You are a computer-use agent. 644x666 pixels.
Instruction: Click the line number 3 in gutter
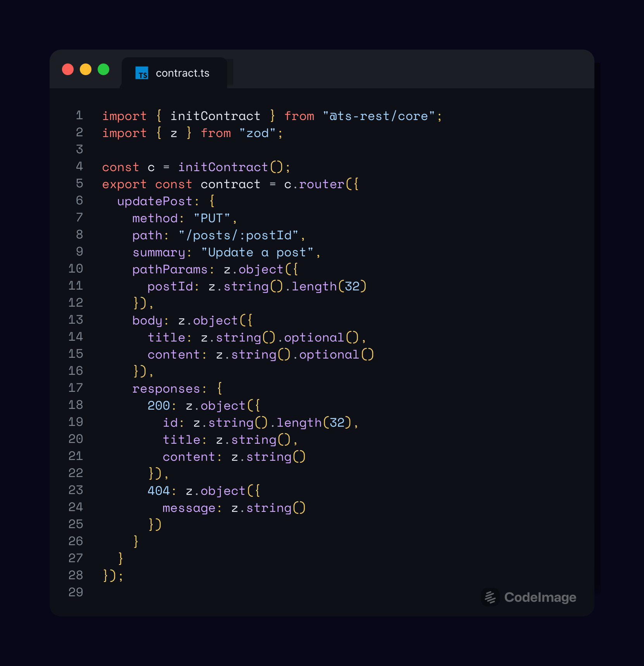click(79, 149)
